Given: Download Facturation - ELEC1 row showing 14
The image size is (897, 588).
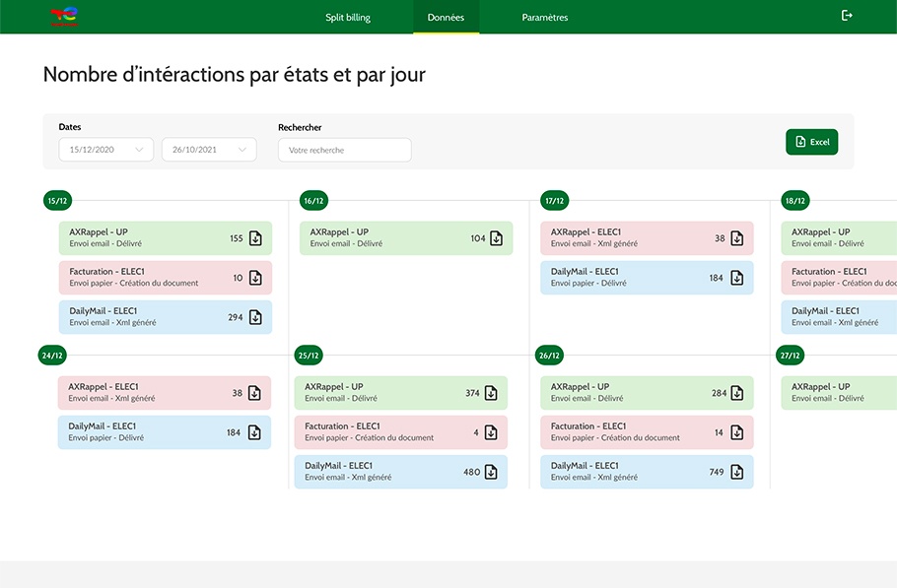Looking at the screenshot, I should tap(736, 432).
